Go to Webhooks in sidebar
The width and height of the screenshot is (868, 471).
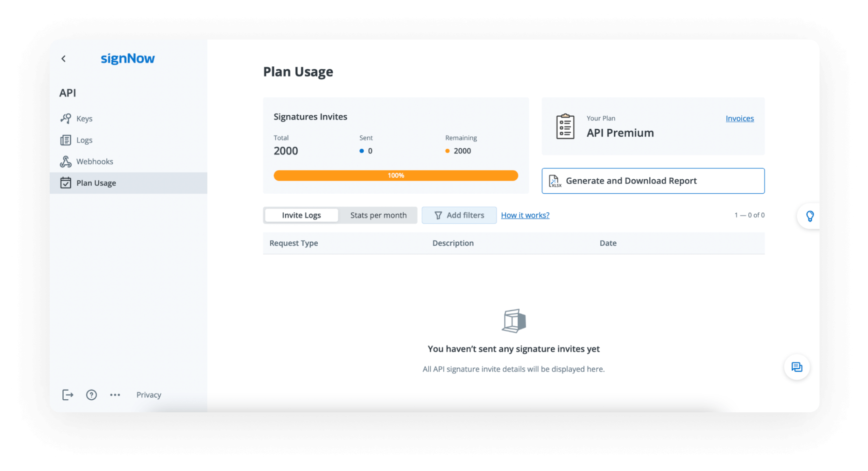click(x=94, y=162)
